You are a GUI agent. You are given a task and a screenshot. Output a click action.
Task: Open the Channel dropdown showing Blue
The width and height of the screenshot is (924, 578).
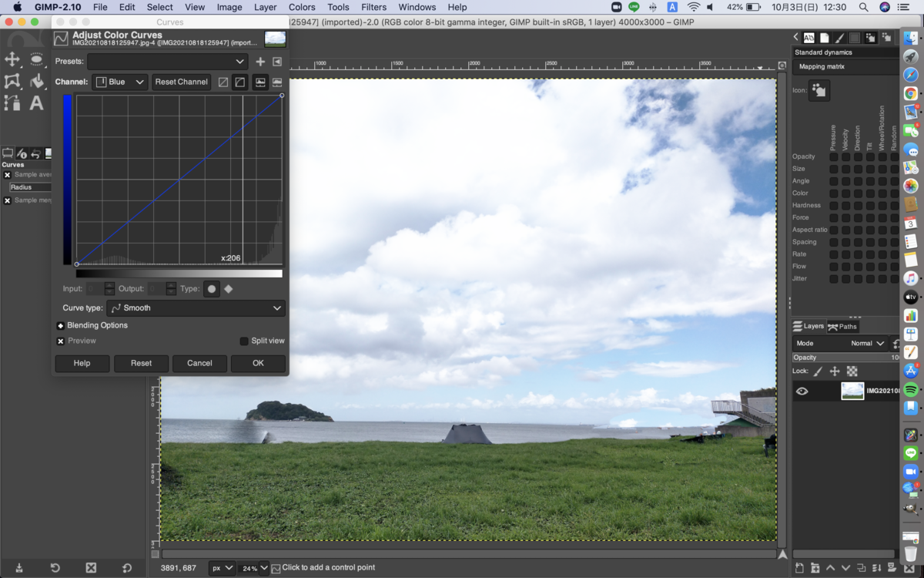pyautogui.click(x=120, y=82)
